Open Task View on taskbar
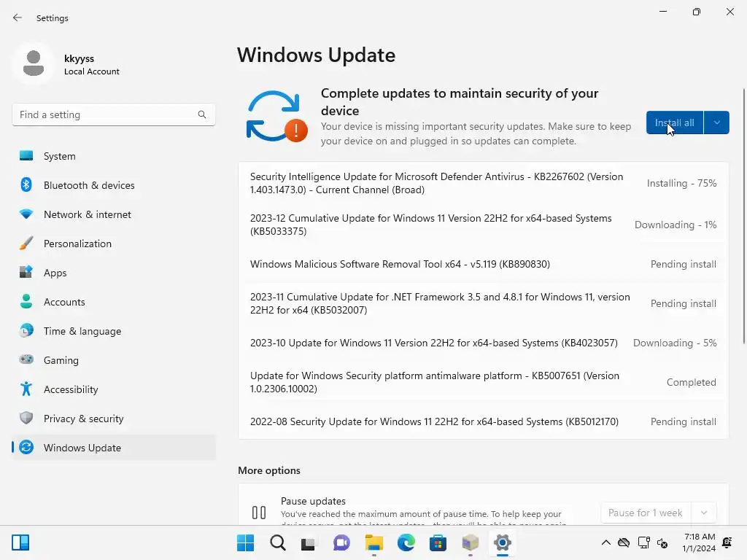Screen dimensions: 747x560 (x=309, y=543)
